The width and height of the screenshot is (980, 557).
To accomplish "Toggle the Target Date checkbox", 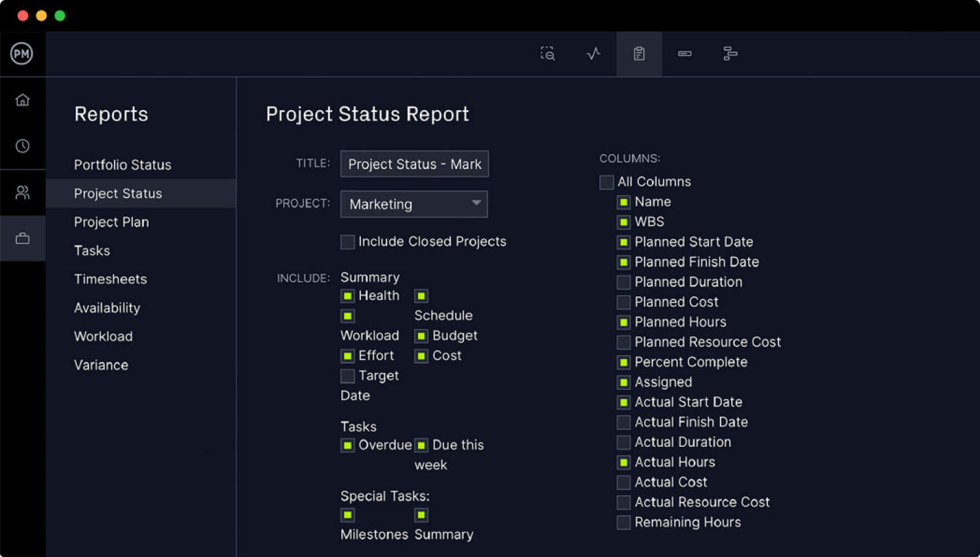I will [x=348, y=375].
